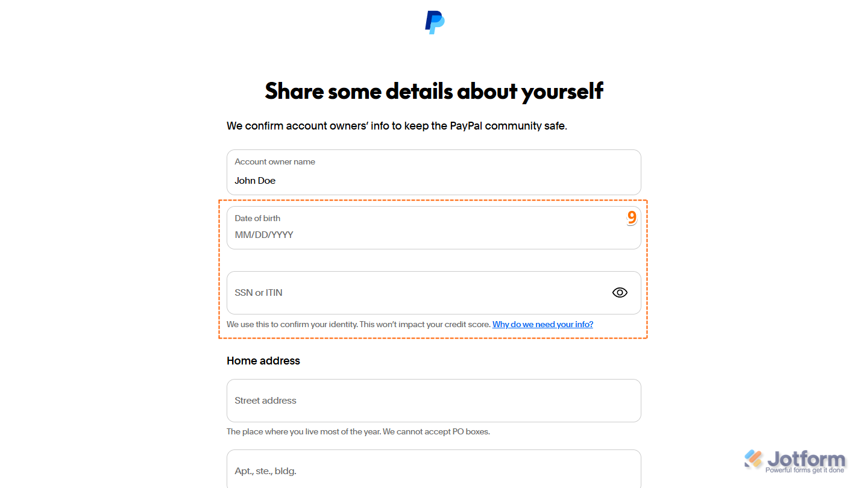Select the name "John Doe" text
The width and height of the screenshot is (868, 488).
pos(255,180)
